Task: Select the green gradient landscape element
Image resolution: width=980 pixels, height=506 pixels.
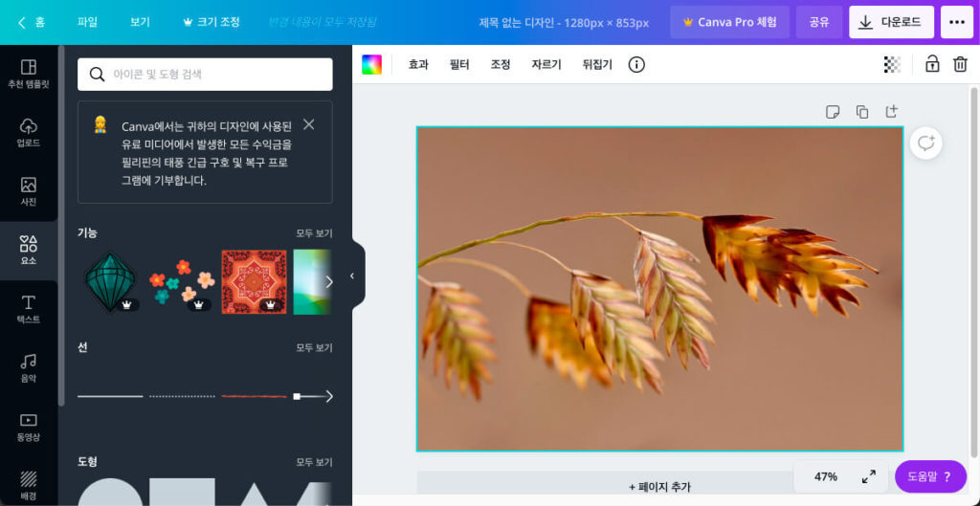Action: click(311, 282)
